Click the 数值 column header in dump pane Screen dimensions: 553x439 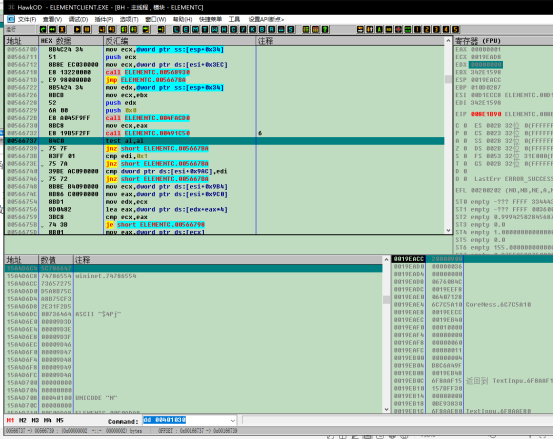click(56, 260)
